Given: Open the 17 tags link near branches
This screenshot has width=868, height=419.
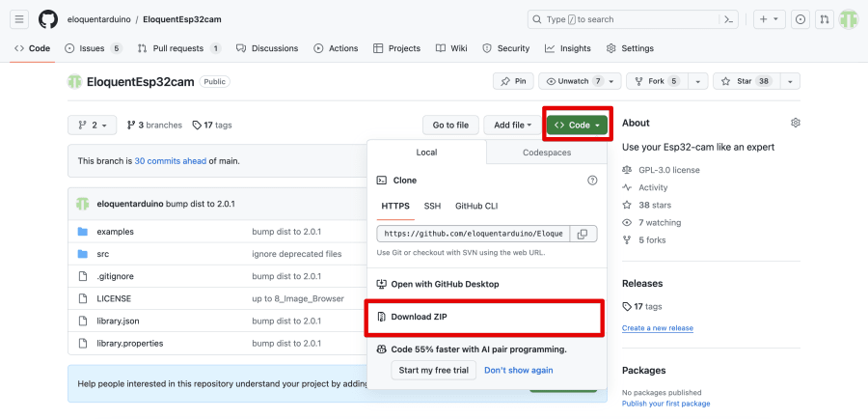Looking at the screenshot, I should [x=212, y=126].
